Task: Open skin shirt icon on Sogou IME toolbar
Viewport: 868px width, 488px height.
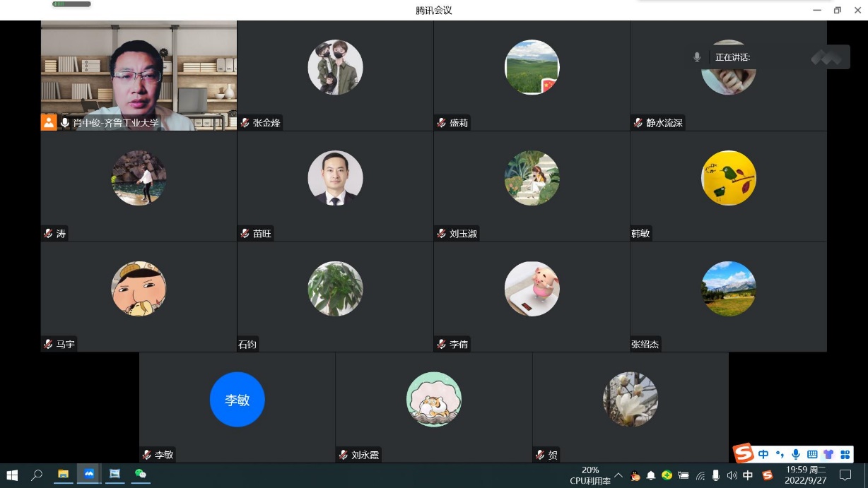Action: tap(828, 454)
